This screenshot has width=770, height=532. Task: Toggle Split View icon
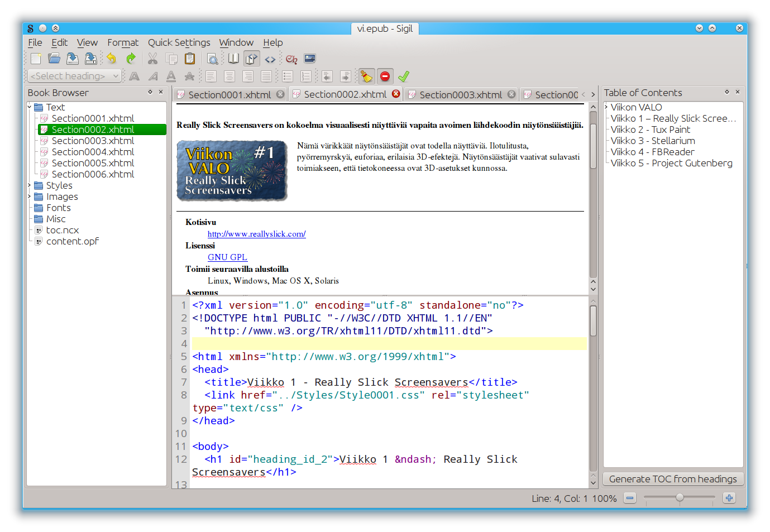pyautogui.click(x=252, y=59)
